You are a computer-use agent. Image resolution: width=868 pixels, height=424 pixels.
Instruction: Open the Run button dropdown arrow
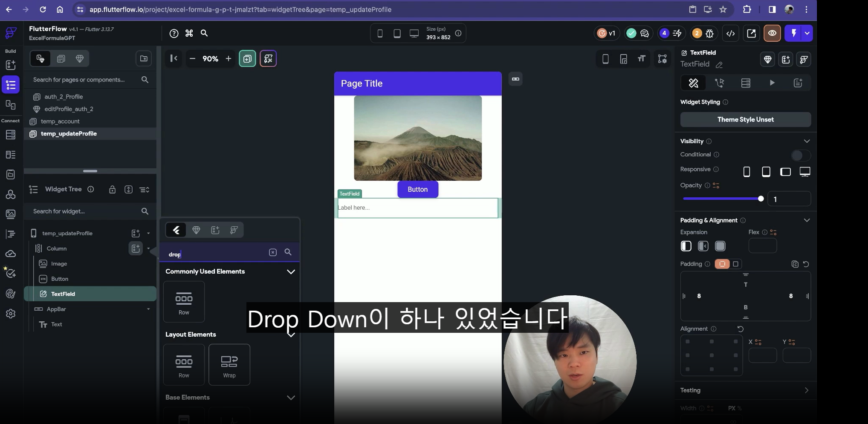[807, 33]
